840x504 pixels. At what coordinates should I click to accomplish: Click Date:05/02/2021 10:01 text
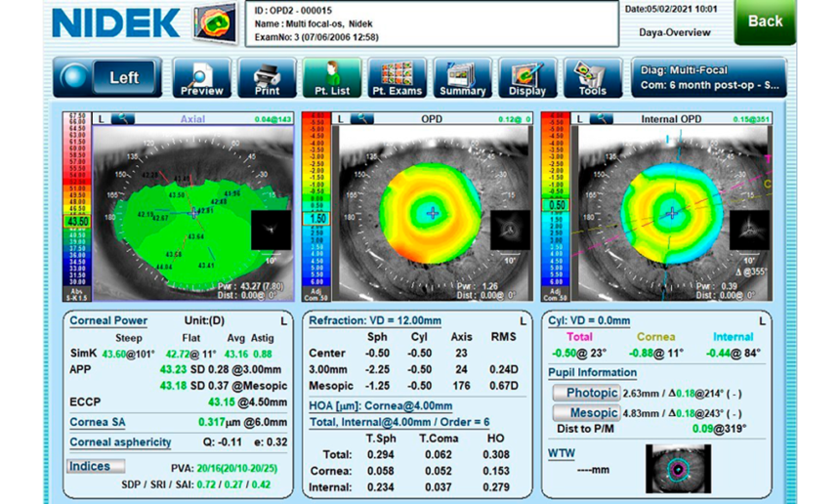coord(671,9)
